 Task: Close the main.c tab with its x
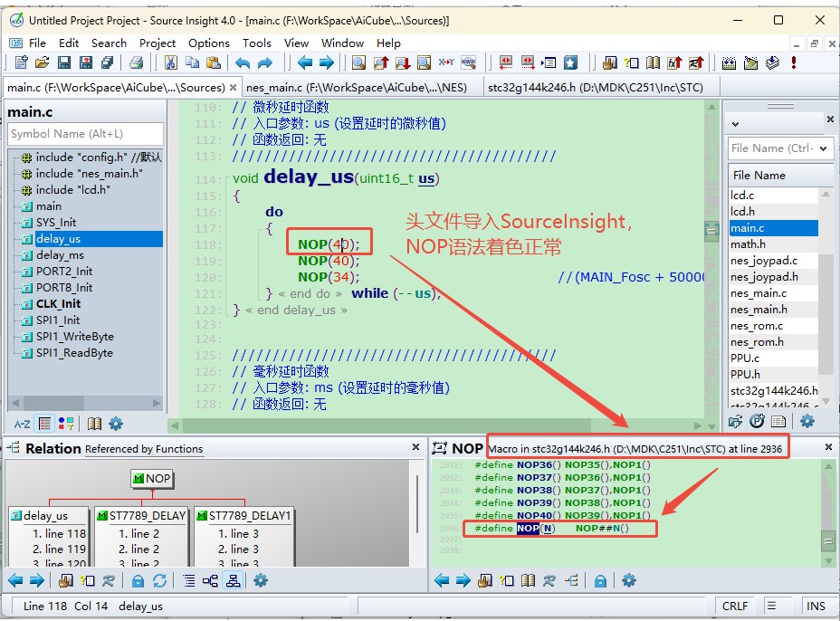point(233,87)
